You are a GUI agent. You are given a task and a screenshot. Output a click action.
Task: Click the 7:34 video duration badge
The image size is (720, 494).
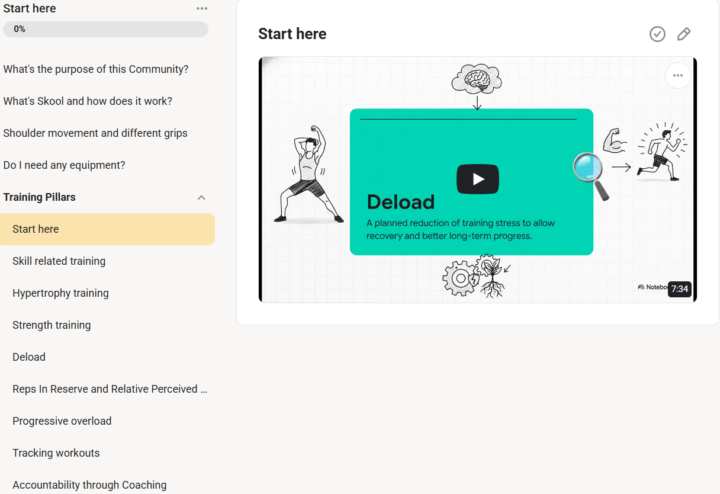coord(679,289)
